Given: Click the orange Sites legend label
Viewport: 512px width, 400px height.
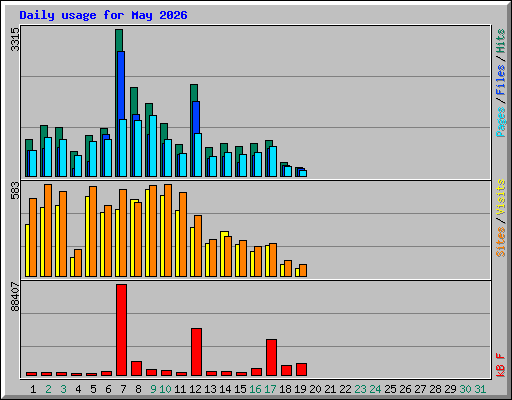Looking at the screenshot, I should click(x=500, y=242).
